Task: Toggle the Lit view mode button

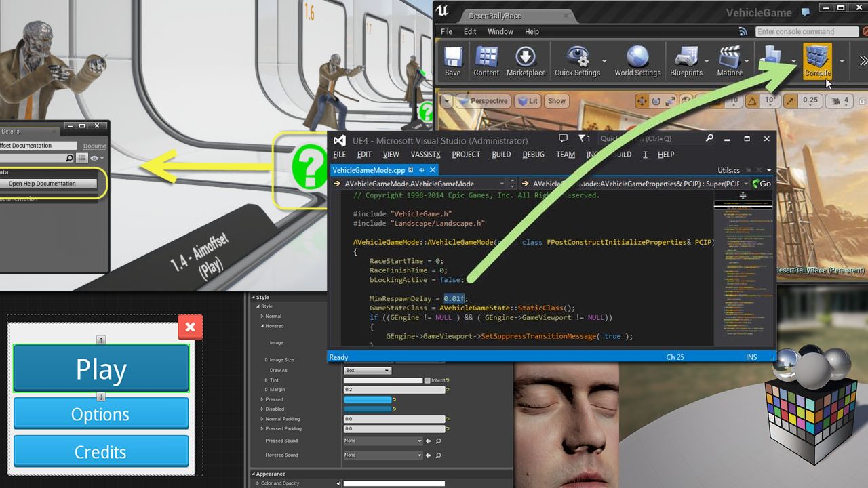Action: click(x=527, y=101)
